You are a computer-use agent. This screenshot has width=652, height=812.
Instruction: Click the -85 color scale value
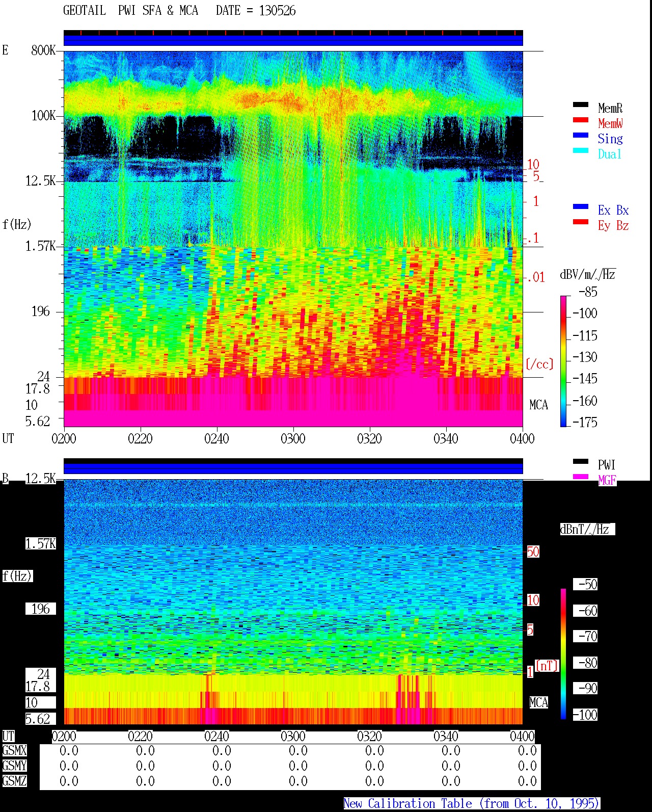pos(588,292)
